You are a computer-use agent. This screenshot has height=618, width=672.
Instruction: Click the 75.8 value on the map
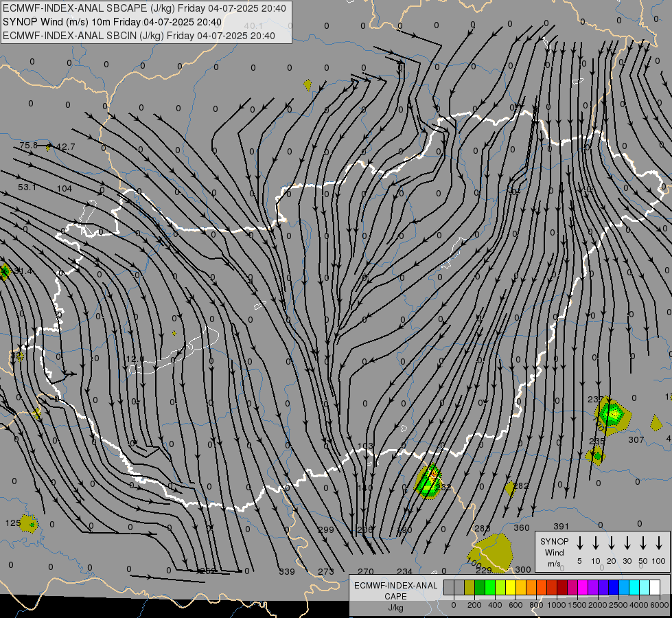coord(28,146)
